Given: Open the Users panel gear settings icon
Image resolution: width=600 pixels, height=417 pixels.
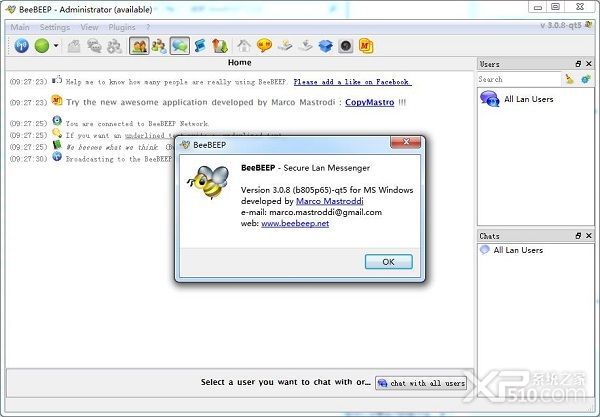Looking at the screenshot, I should pos(585,79).
